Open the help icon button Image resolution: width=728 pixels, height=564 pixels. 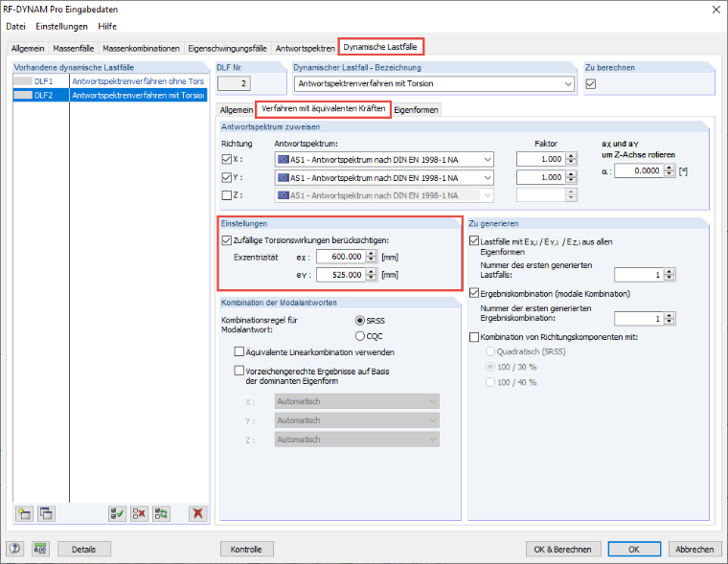point(15,549)
